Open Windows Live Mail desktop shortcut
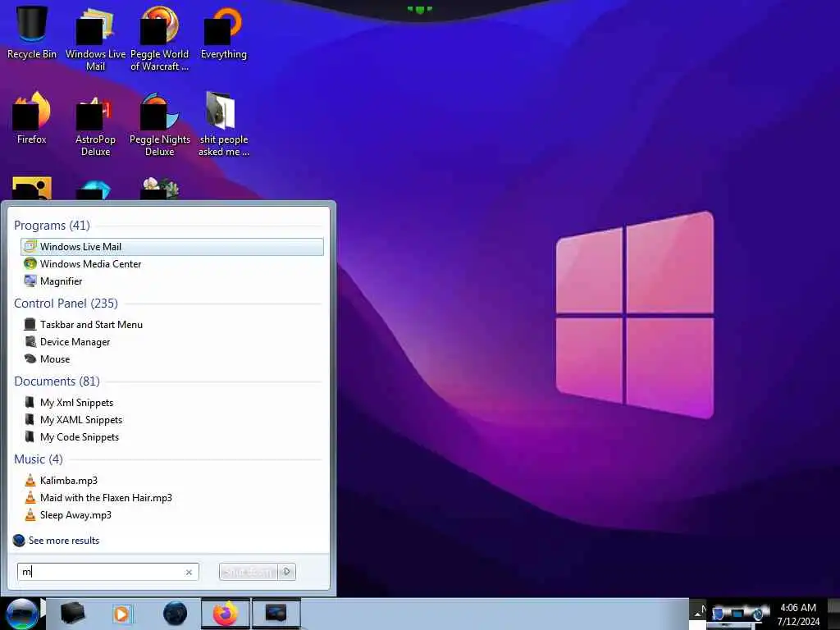The image size is (840, 630). [95, 39]
